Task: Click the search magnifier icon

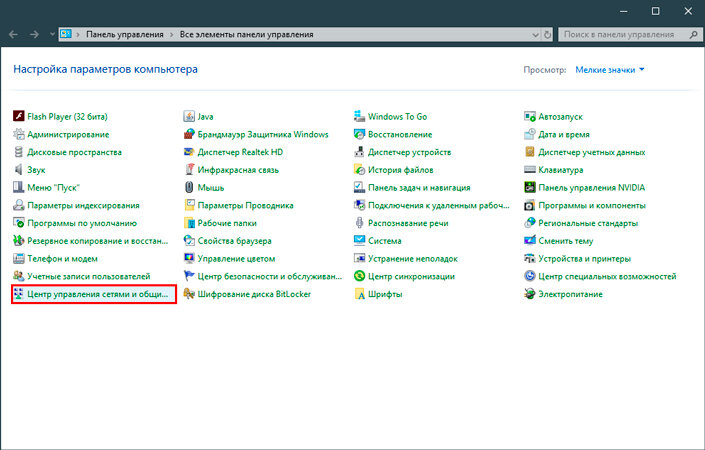Action: click(x=694, y=35)
